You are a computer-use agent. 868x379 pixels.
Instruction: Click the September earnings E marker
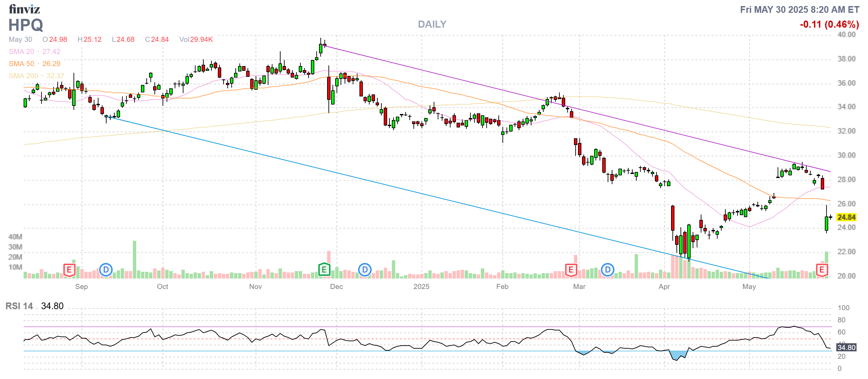click(x=69, y=270)
